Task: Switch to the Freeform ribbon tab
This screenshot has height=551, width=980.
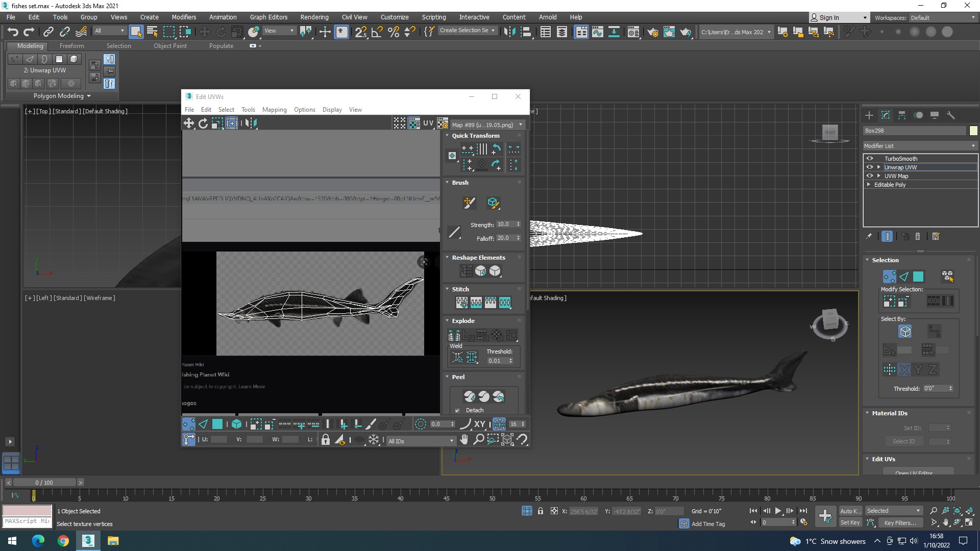Action: 72,46
